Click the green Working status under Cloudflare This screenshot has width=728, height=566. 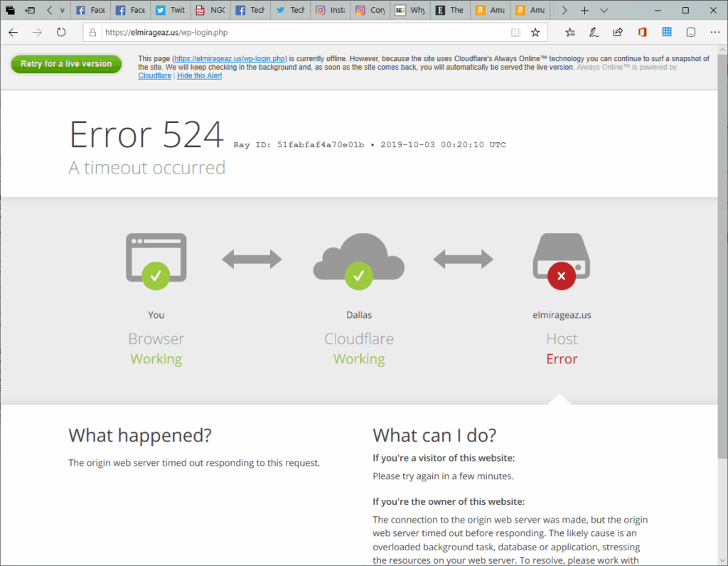[359, 359]
